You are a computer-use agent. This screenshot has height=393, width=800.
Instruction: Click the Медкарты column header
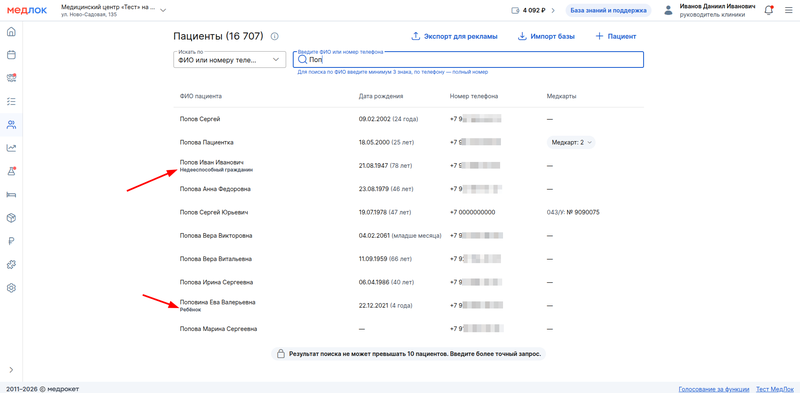(561, 96)
